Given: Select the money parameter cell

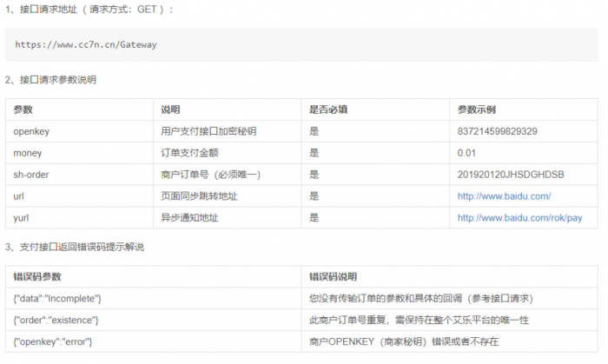Looking at the screenshot, I should (x=30, y=153).
